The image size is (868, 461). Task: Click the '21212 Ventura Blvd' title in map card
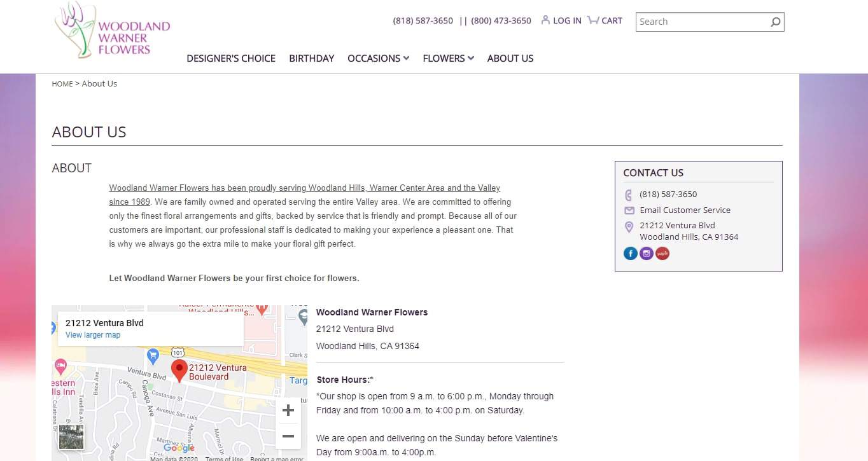pyautogui.click(x=104, y=323)
